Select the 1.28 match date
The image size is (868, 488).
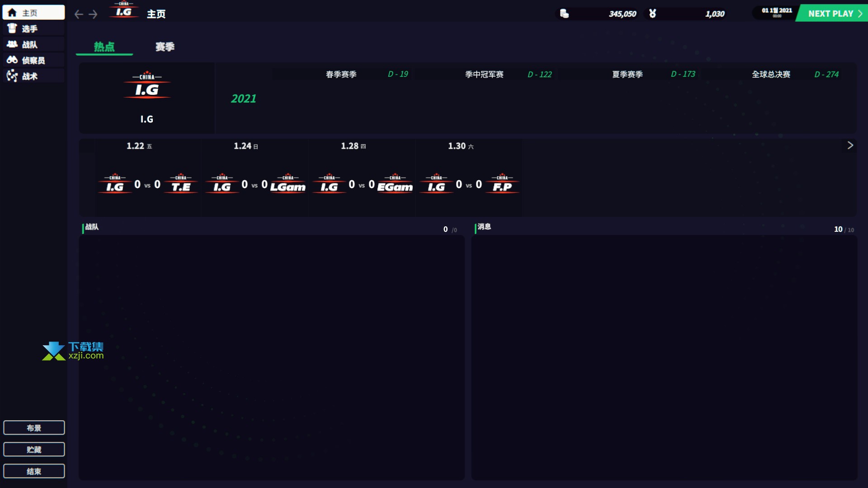[x=353, y=146]
